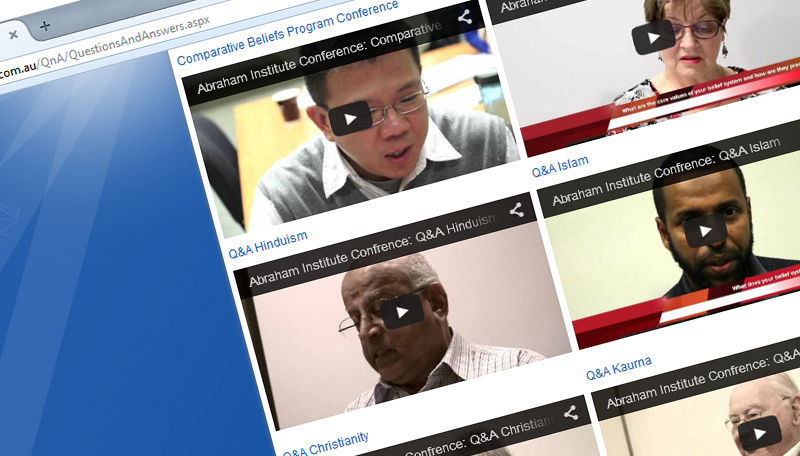Open Comparative Beliefs Program Conference link
Viewport: 800px width, 456px height.
click(287, 33)
